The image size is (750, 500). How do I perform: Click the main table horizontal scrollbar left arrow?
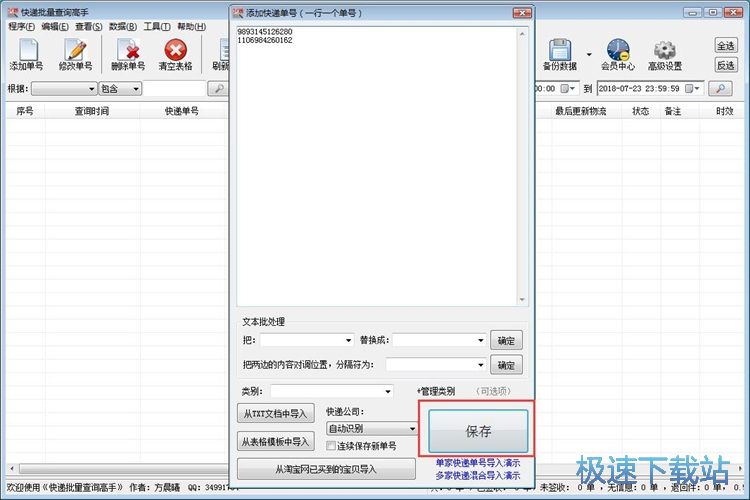coord(12,468)
